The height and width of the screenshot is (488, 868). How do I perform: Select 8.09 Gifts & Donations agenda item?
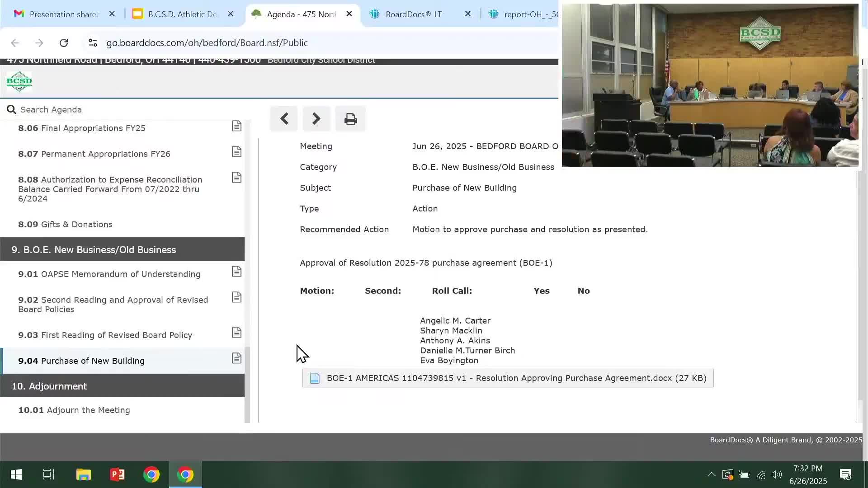[x=65, y=224]
